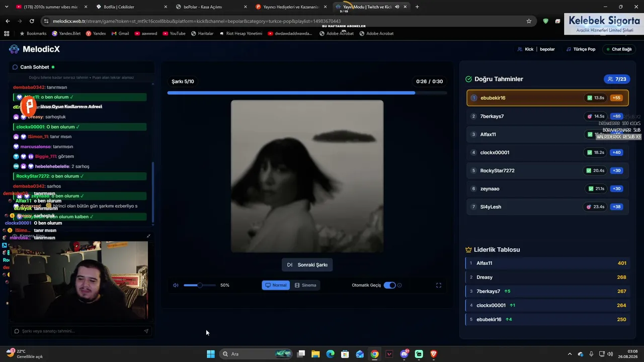Viewport: 644px width, 362px height.
Task: Click the 7/23 correct guessers badge
Action: (617, 79)
